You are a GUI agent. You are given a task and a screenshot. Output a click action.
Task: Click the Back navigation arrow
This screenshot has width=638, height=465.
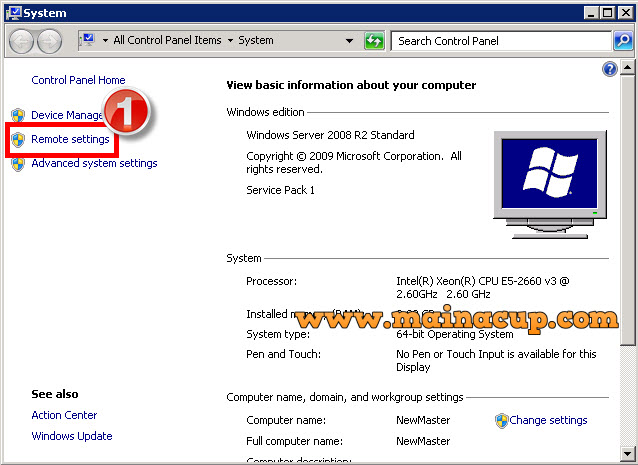[21, 41]
